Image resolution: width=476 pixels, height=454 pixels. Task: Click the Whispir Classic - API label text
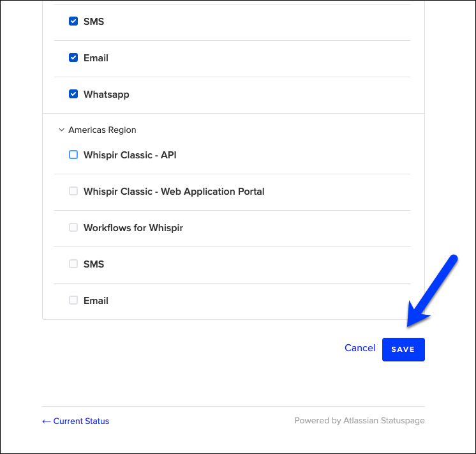[130, 155]
